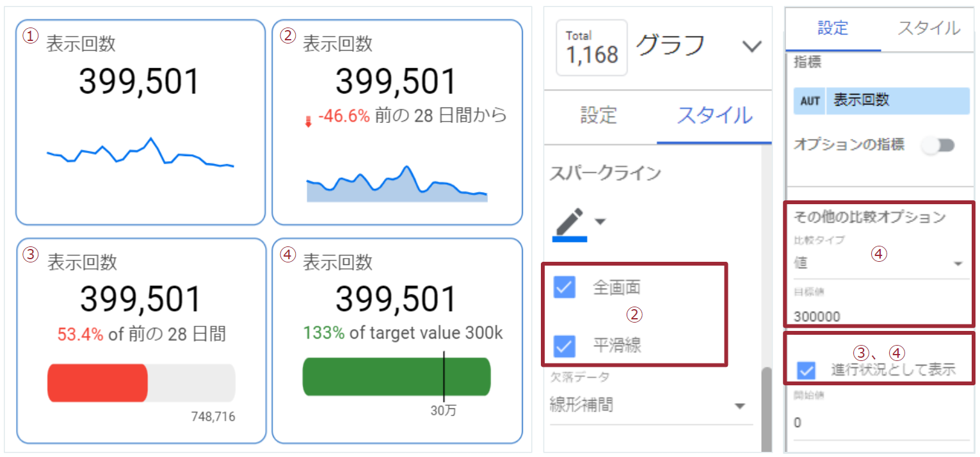Expand the グラフ chart type chevron
The width and height of the screenshot is (980, 457).
point(751,46)
